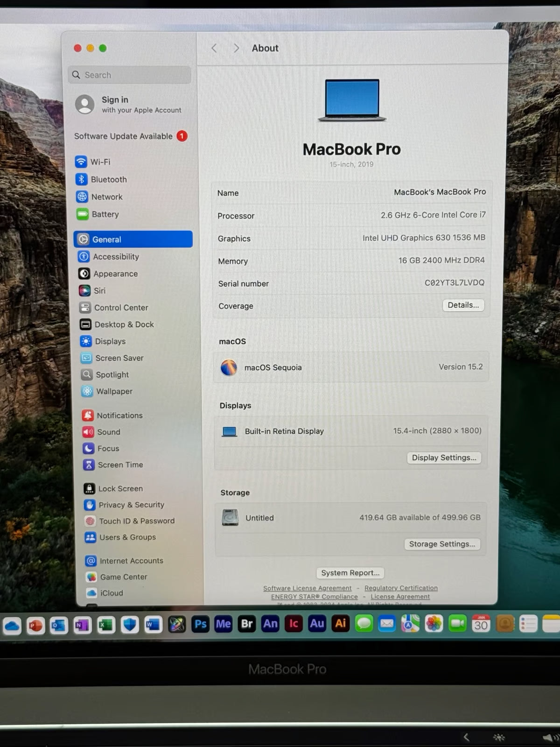Open Adobe InCopy (Ic) in Dock
Viewport: 560px width, 747px height.
click(294, 624)
